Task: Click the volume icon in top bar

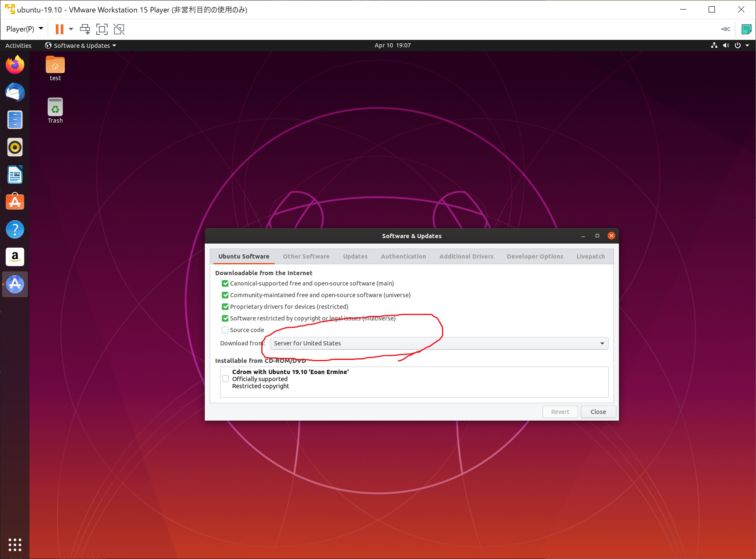Action: 726,45
